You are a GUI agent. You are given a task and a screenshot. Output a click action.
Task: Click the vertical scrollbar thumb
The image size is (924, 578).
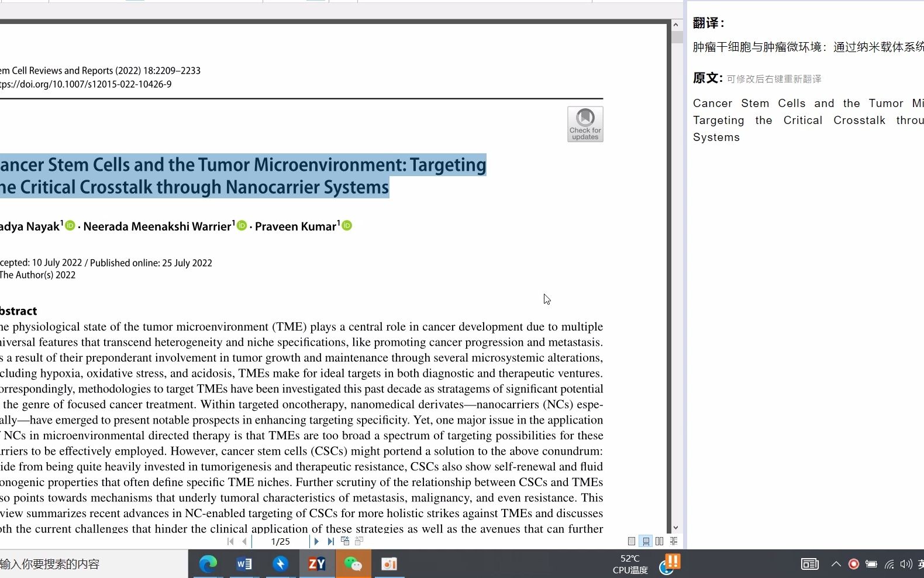(x=677, y=37)
